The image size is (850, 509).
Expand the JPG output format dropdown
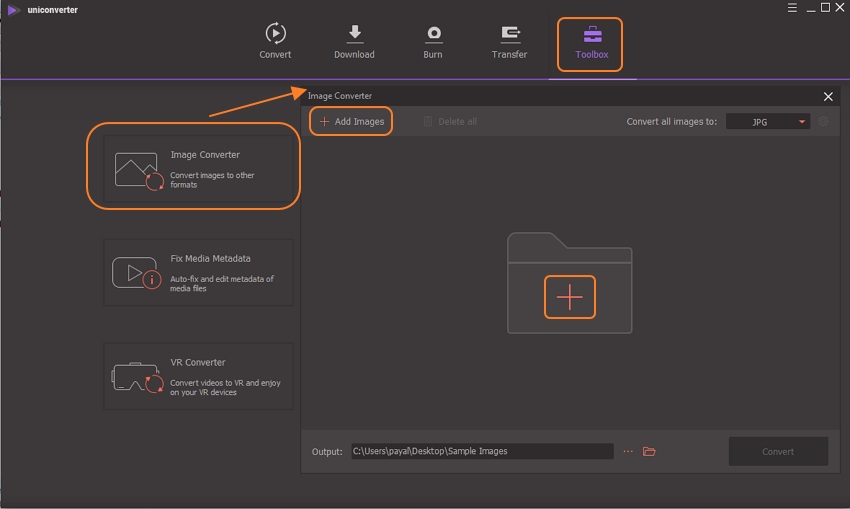(x=767, y=122)
